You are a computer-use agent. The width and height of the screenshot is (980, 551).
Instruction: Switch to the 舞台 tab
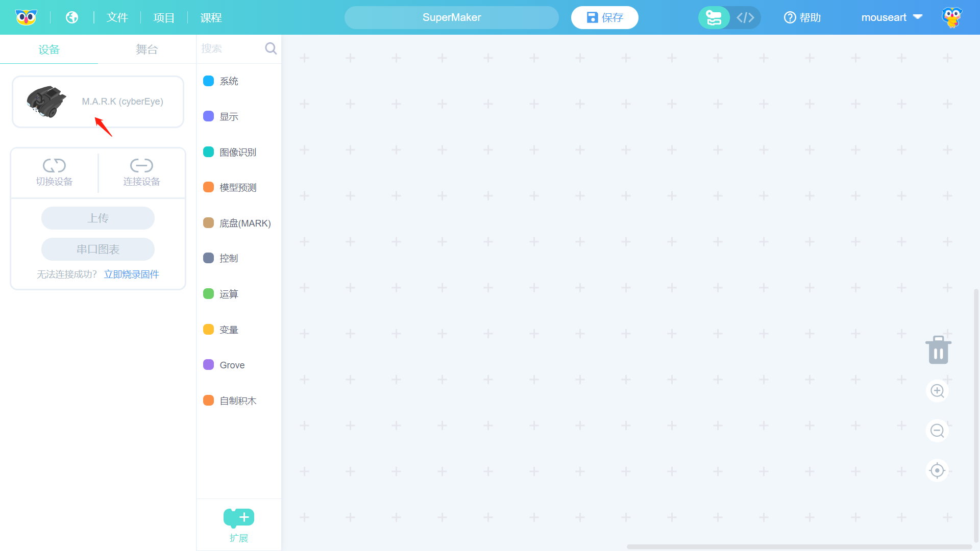point(146,49)
